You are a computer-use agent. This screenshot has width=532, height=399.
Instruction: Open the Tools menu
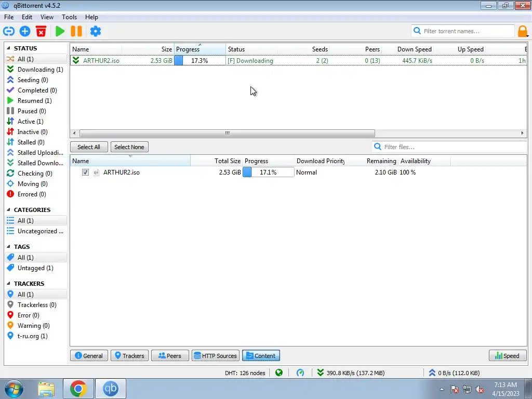[x=69, y=17]
